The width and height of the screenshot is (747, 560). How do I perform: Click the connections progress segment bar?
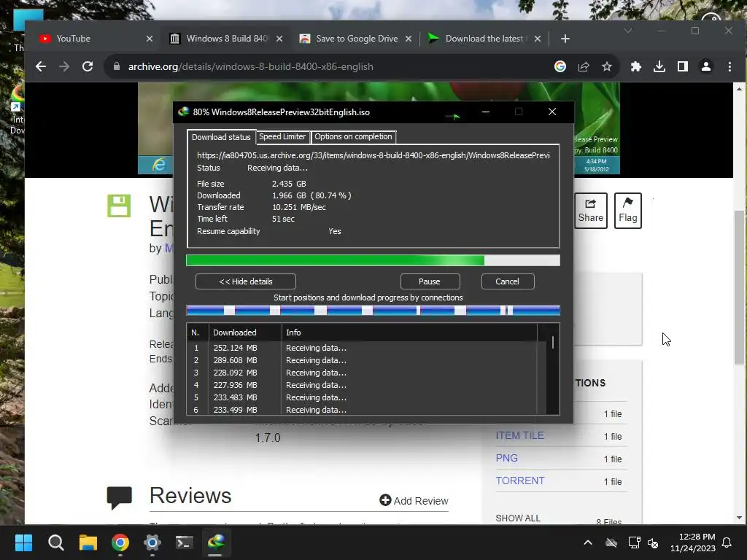pyautogui.click(x=373, y=311)
